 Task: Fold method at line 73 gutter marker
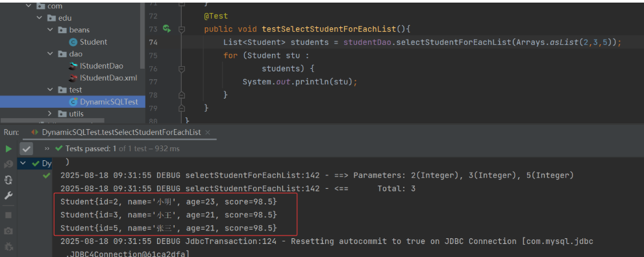[x=182, y=29]
